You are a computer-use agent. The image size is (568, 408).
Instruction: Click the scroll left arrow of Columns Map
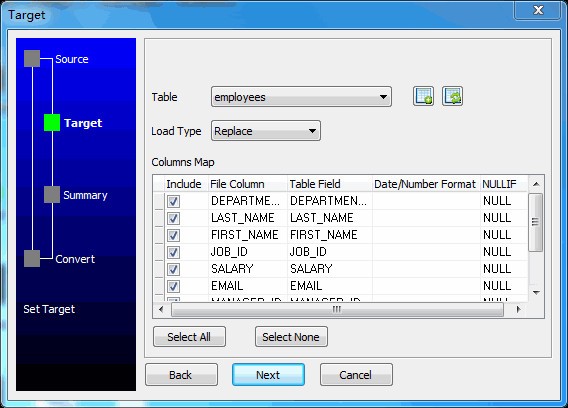[x=161, y=309]
